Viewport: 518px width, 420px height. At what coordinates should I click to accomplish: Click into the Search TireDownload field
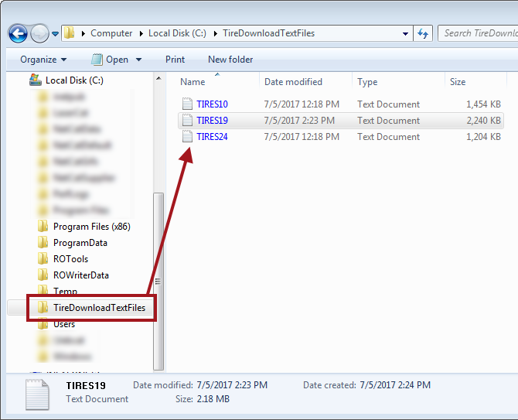tap(478, 33)
